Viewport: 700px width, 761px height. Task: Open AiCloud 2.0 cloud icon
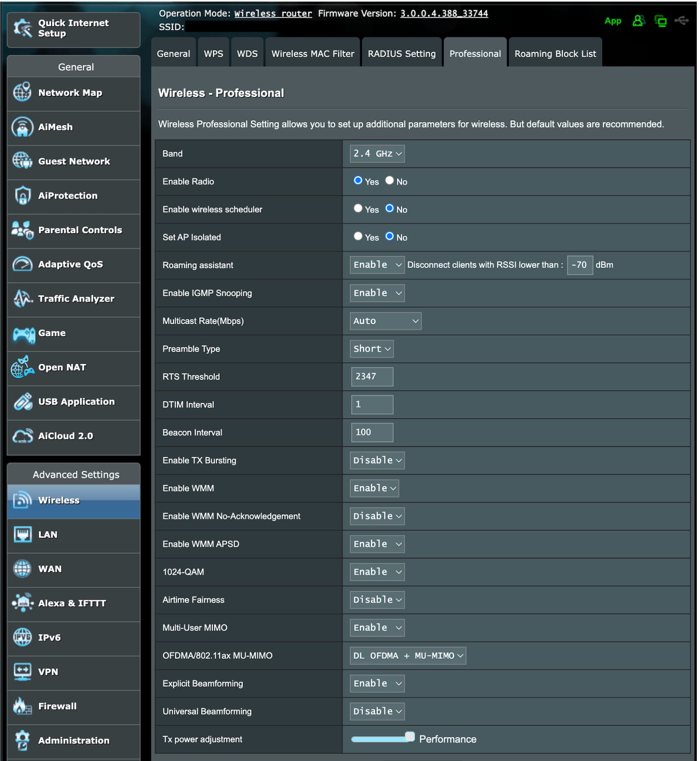coord(22,436)
